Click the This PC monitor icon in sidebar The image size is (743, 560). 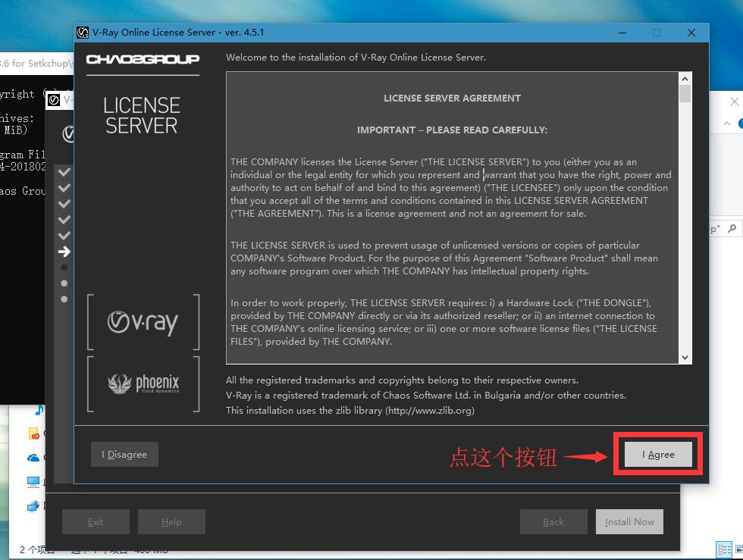33,482
